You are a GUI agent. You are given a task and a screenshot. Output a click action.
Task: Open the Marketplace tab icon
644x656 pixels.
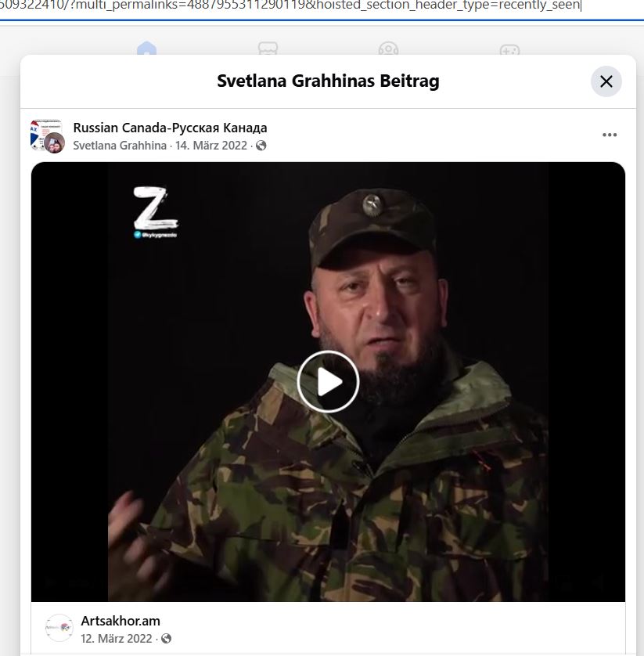click(x=268, y=49)
